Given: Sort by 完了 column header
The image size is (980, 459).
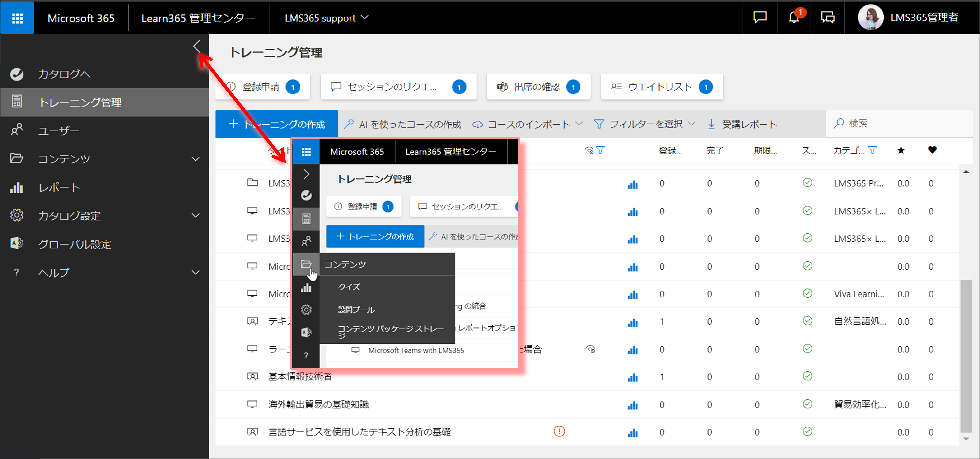Looking at the screenshot, I should click(x=715, y=151).
